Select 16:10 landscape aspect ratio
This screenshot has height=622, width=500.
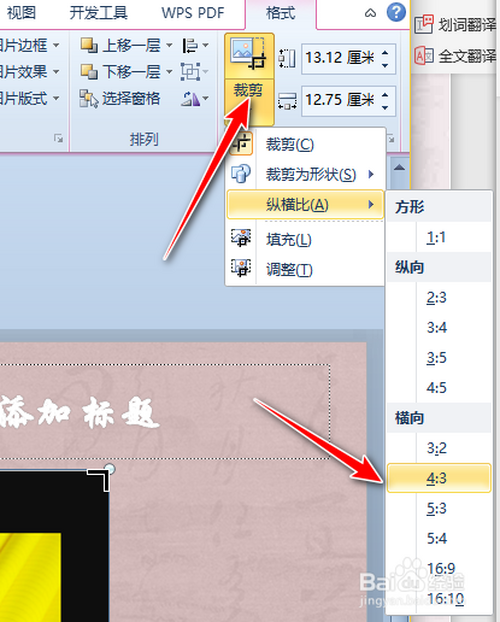tap(439, 599)
